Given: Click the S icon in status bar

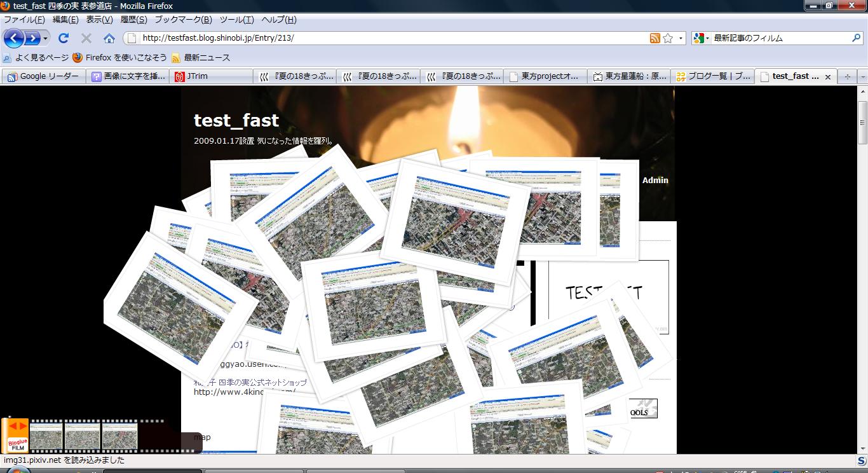Looking at the screenshot, I should tap(861, 460).
